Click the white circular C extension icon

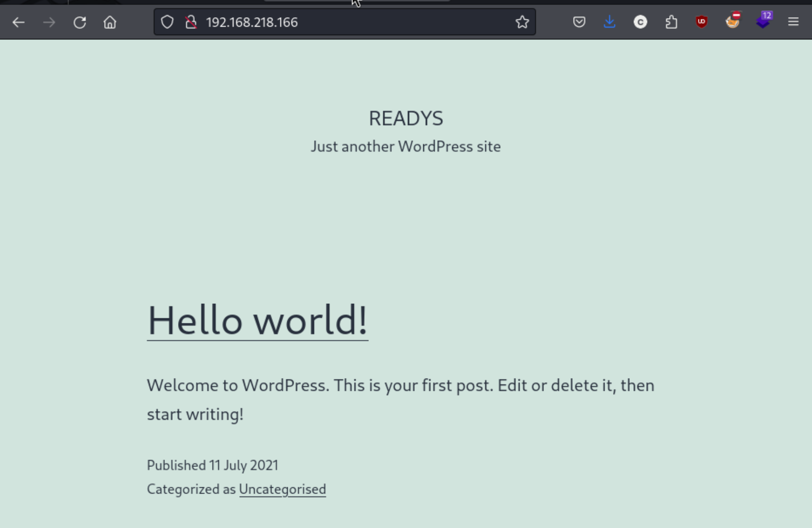(640, 22)
